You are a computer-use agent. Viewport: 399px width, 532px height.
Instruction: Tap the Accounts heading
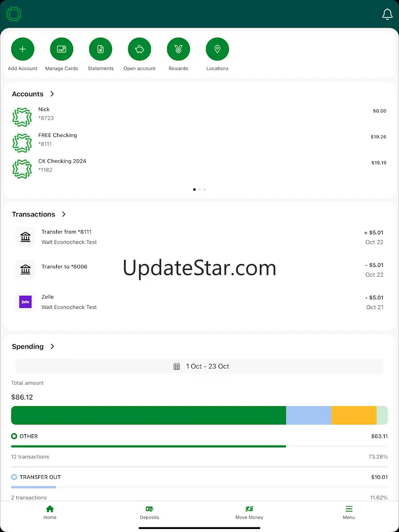coord(28,94)
